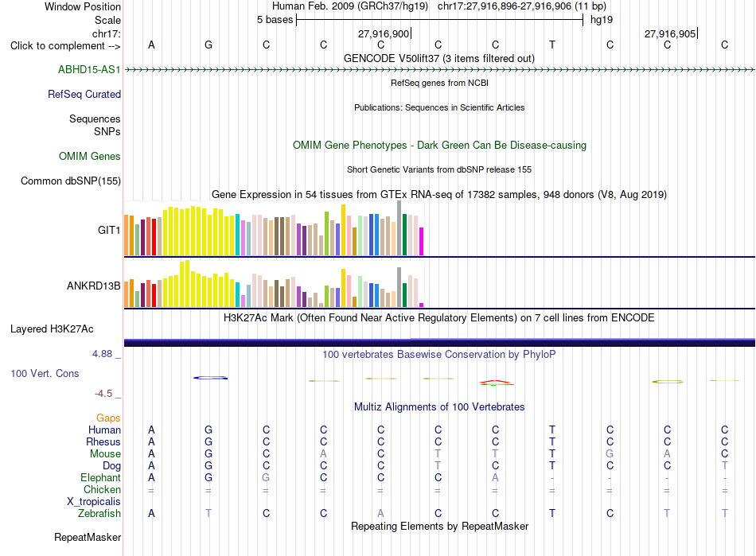Viewport: 756px width, 556px height.
Task: Click the GIT1 tissue expression bar chart
Action: pyautogui.click(x=274, y=228)
